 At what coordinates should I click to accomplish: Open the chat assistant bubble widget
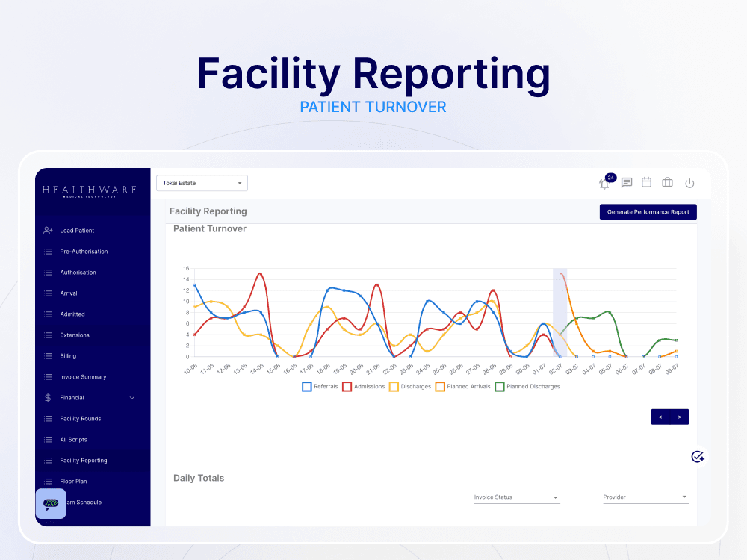coord(51,504)
